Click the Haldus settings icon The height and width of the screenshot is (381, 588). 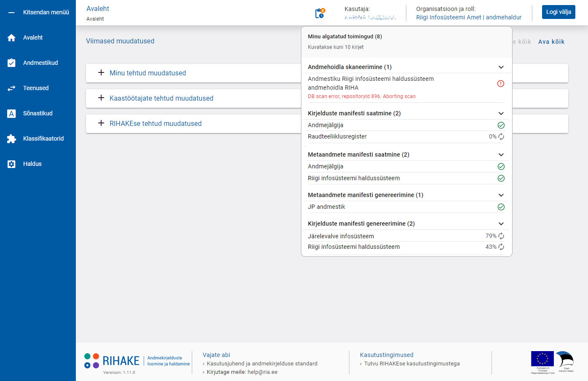click(x=11, y=164)
